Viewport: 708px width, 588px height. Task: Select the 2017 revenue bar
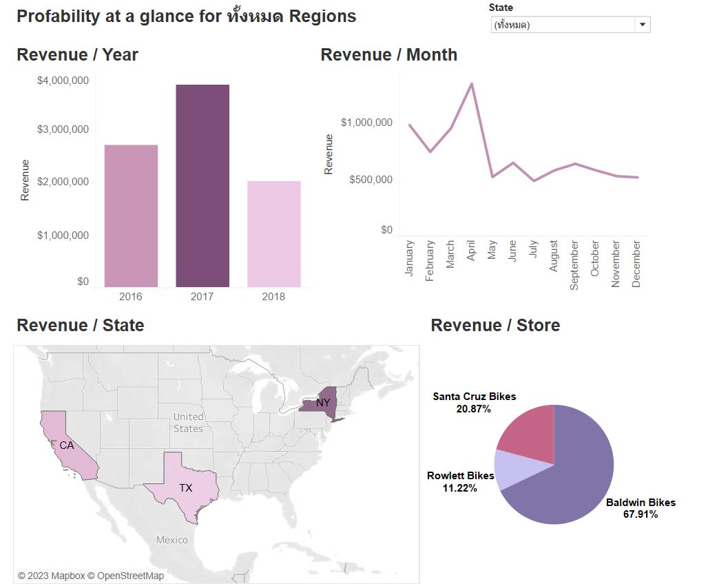pyautogui.click(x=202, y=186)
